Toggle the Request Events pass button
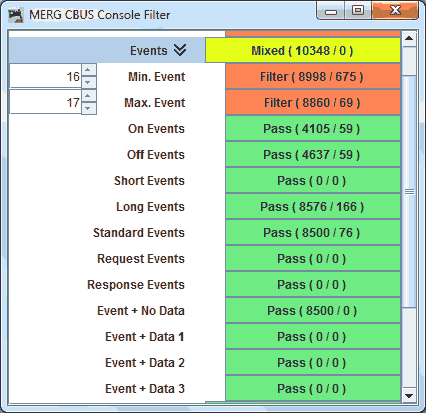426x413 pixels. point(313,259)
